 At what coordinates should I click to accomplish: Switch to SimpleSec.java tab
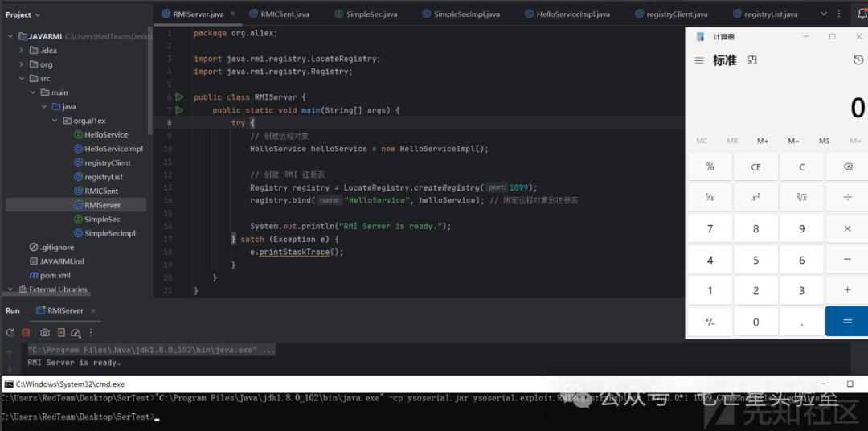tap(366, 14)
